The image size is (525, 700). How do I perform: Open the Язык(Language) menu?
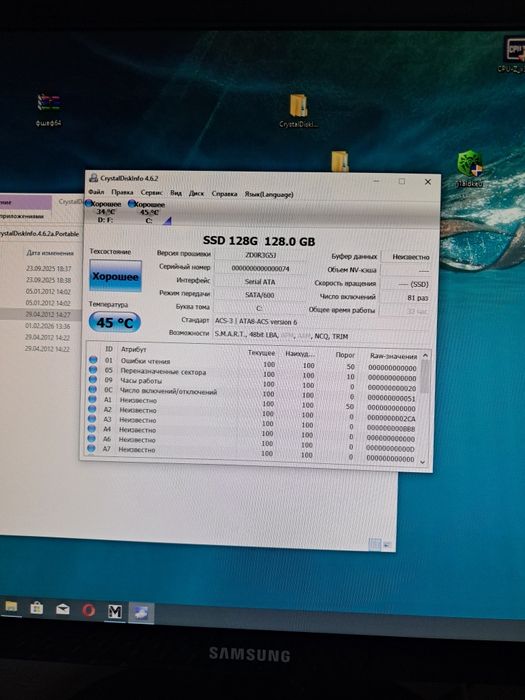pyautogui.click(x=269, y=194)
